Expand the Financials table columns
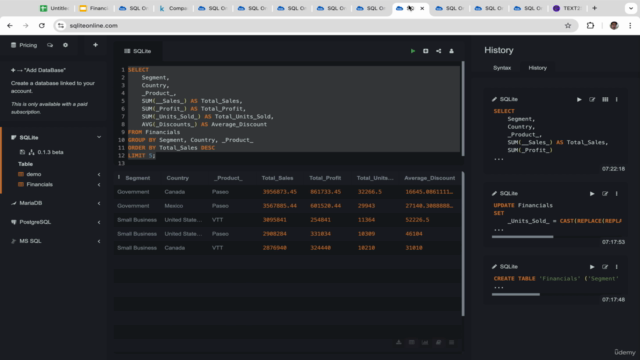The image size is (640, 360). pyautogui.click(x=99, y=184)
